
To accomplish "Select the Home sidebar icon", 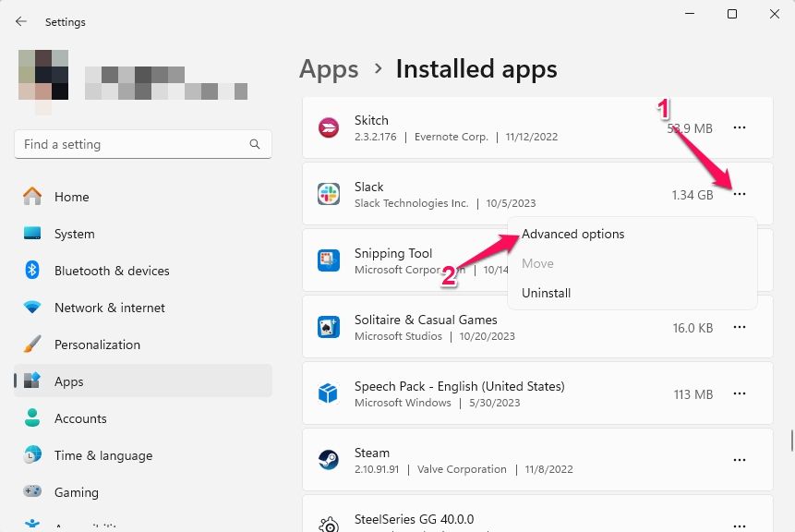I will 30,197.
